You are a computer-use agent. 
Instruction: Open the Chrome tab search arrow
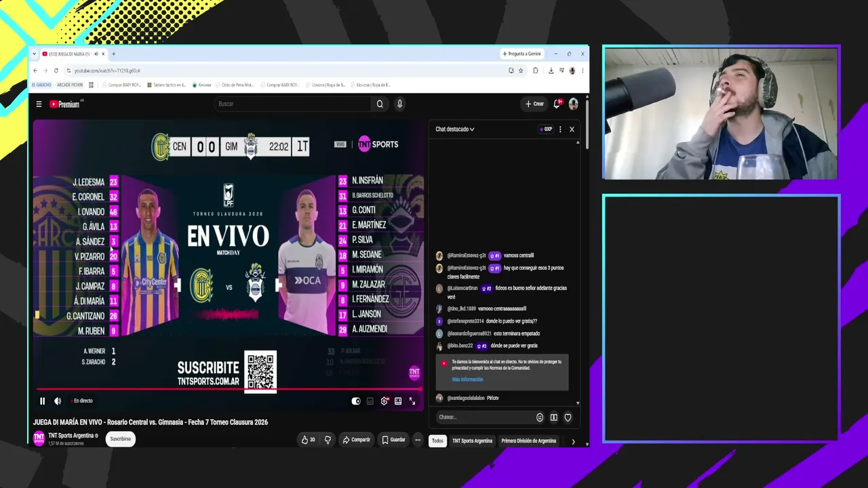click(35, 54)
